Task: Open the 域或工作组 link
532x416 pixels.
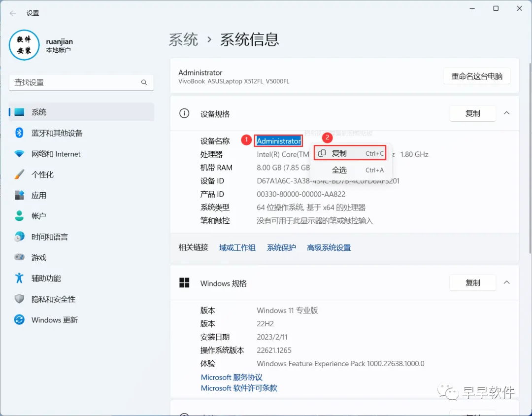Action: (237, 247)
